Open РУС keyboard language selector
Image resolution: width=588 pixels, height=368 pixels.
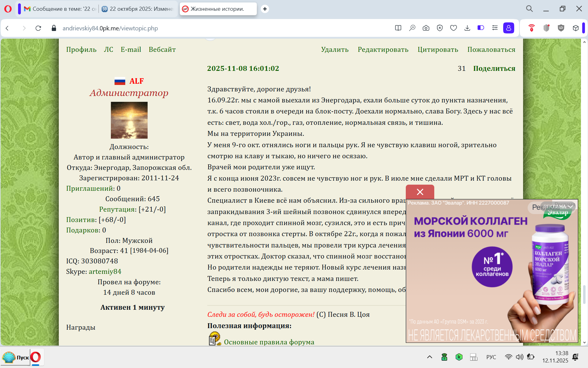(x=491, y=357)
